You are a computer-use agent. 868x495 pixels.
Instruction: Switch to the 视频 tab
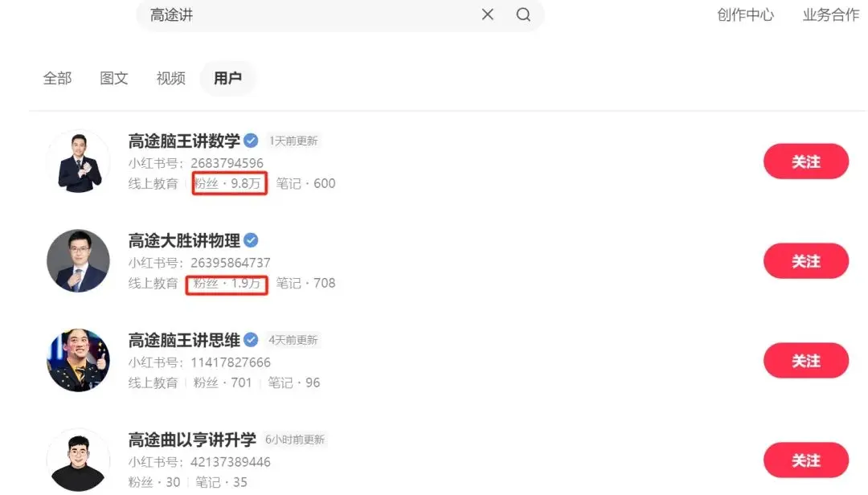170,78
